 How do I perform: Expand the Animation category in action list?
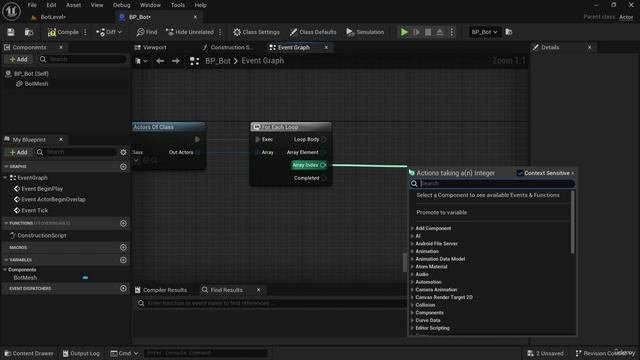pyautogui.click(x=412, y=251)
